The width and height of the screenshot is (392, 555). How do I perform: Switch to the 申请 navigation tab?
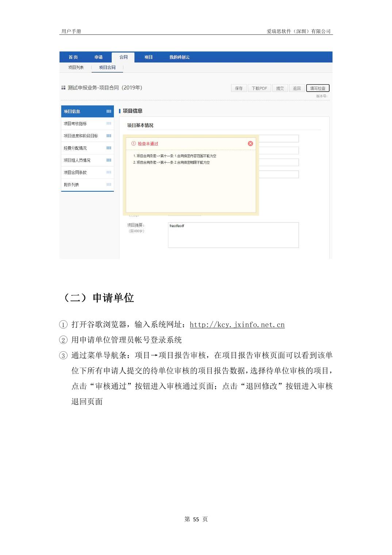99,57
